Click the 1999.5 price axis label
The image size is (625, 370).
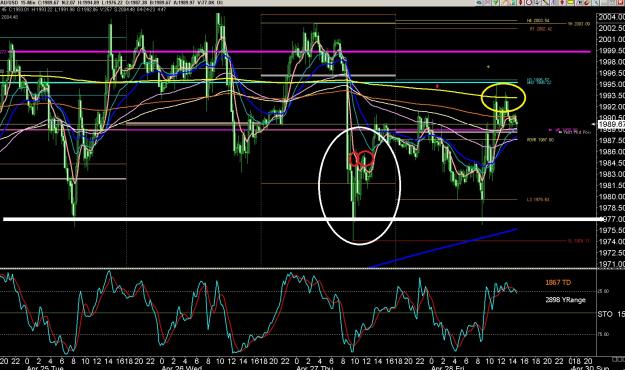(x=611, y=51)
